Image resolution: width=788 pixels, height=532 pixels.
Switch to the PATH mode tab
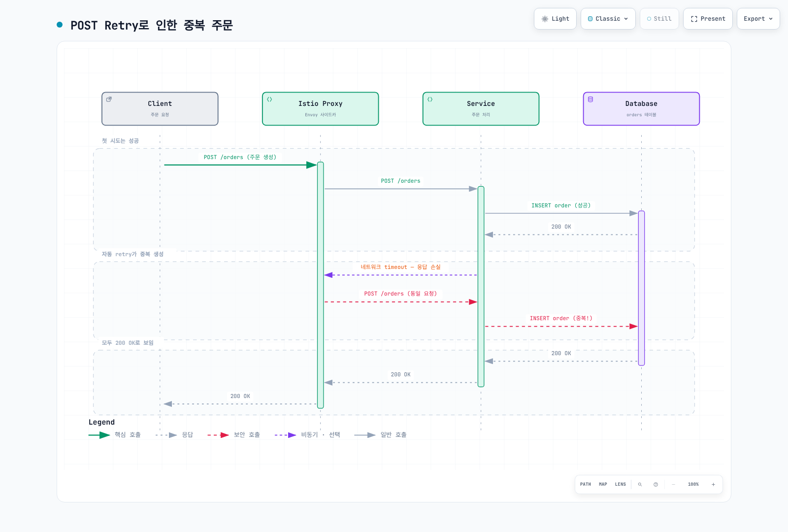(x=586, y=484)
